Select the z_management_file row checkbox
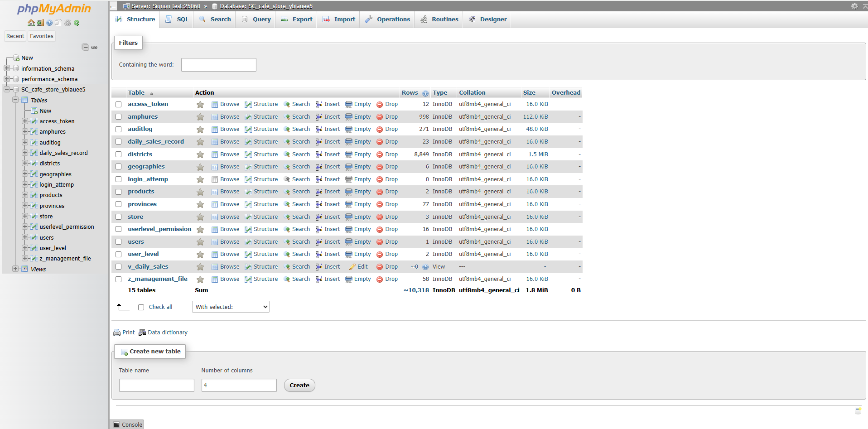This screenshot has height=429, width=868. click(x=119, y=280)
